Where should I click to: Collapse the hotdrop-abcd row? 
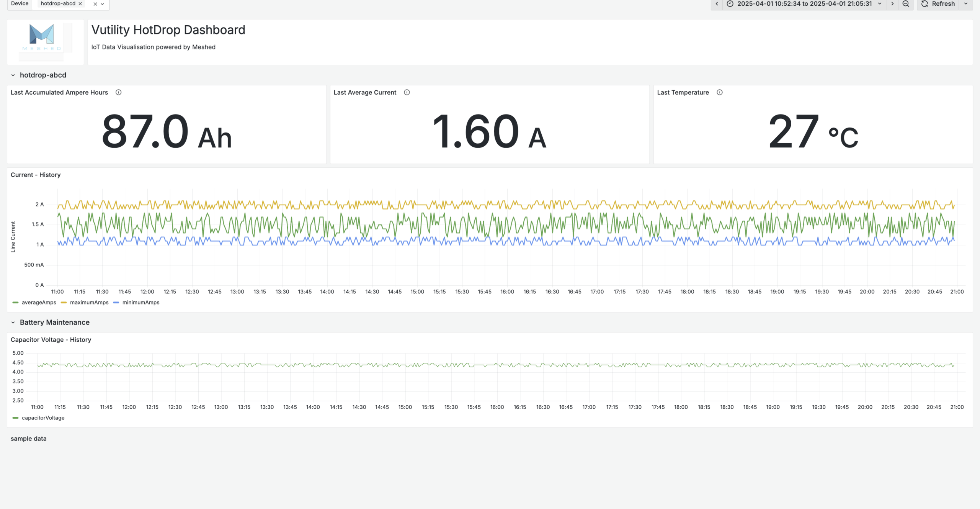point(13,75)
